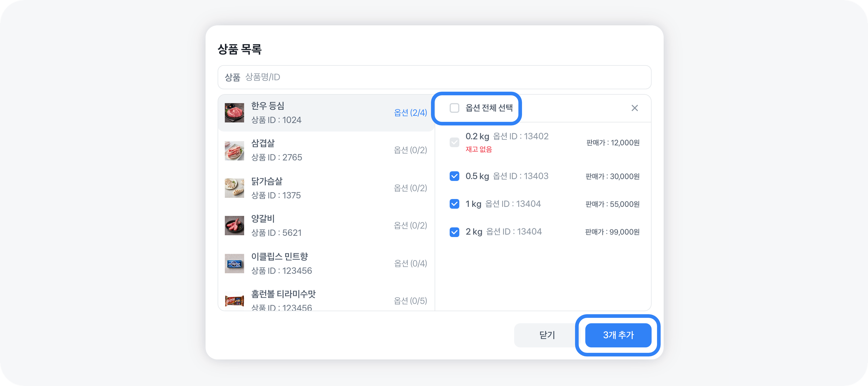
Task: Click the 닫기 button
Action: point(547,335)
